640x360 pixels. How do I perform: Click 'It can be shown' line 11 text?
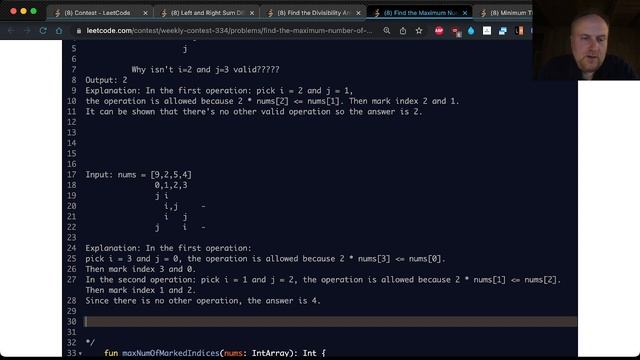[x=253, y=112]
